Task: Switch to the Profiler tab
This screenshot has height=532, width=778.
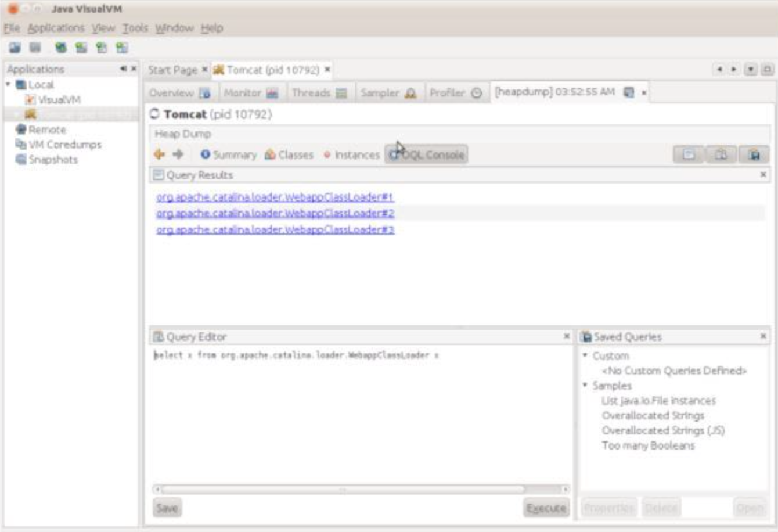Action: pyautogui.click(x=455, y=93)
